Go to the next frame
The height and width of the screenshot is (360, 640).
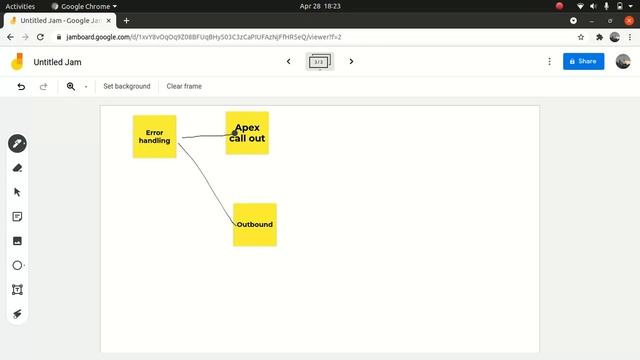point(351,62)
